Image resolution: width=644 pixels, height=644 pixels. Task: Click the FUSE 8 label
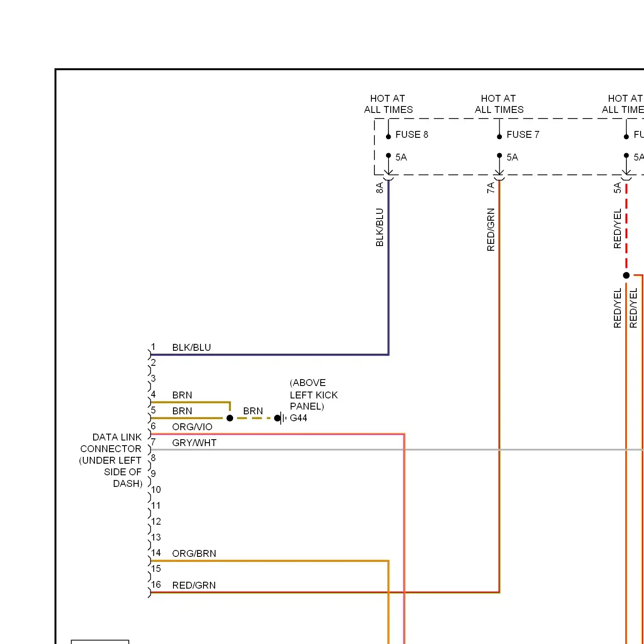[412, 134]
